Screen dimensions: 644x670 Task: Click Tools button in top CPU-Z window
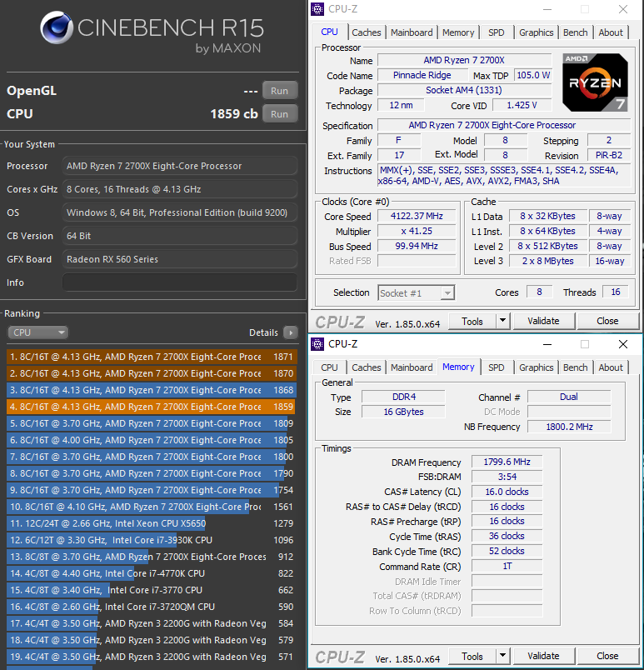[472, 322]
